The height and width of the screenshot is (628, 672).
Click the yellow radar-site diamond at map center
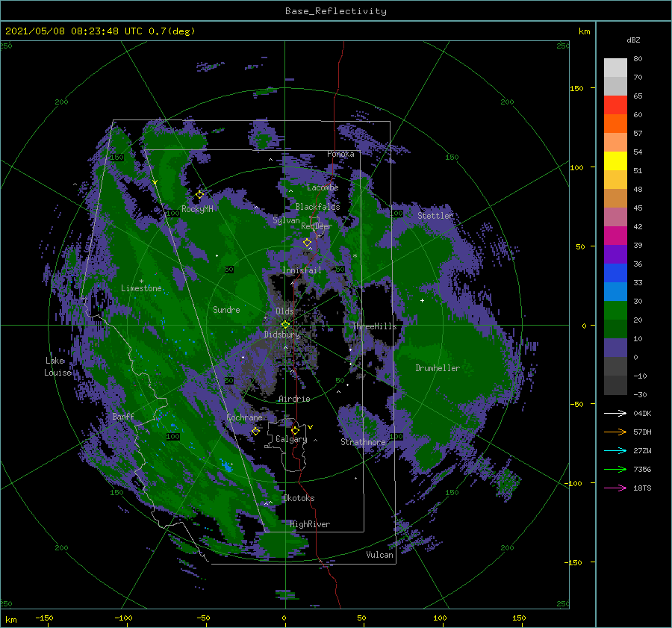pyautogui.click(x=285, y=325)
